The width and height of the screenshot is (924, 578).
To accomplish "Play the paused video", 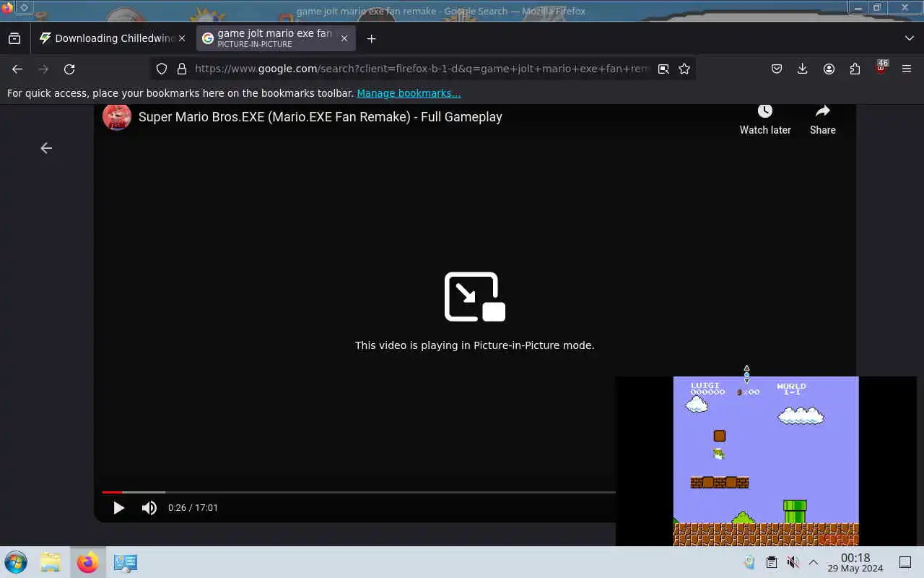I will pos(118,508).
